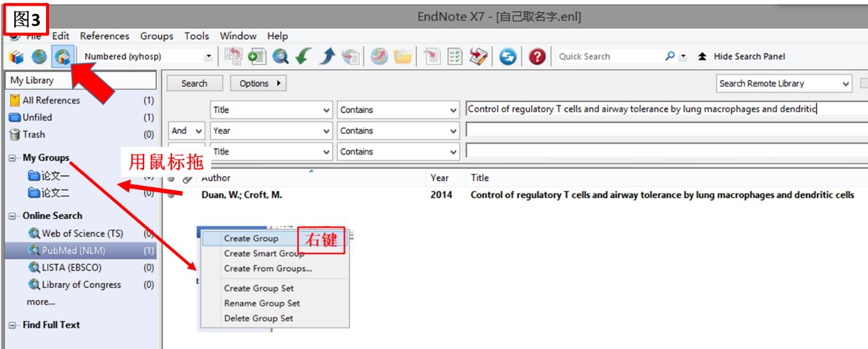This screenshot has width=868, height=349.
Task: Select Integrated Library & Online Search Mode icon
Action: coord(63,57)
